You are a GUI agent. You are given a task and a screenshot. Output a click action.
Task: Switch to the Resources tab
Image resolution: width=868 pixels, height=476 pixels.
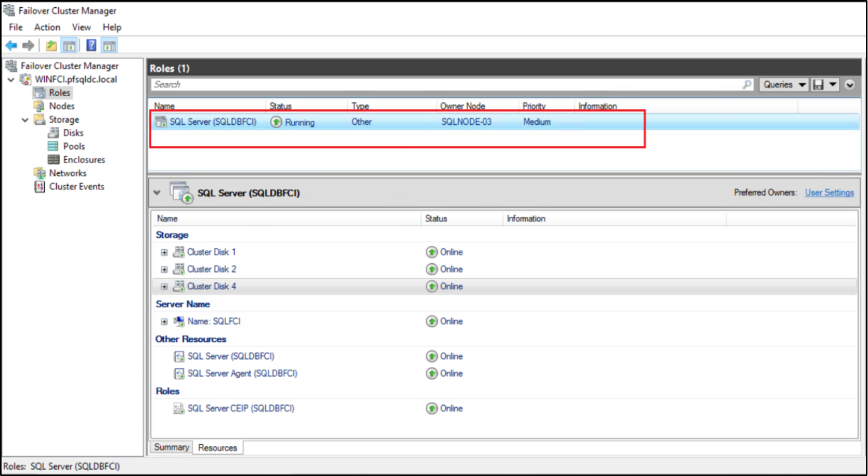coord(217,447)
